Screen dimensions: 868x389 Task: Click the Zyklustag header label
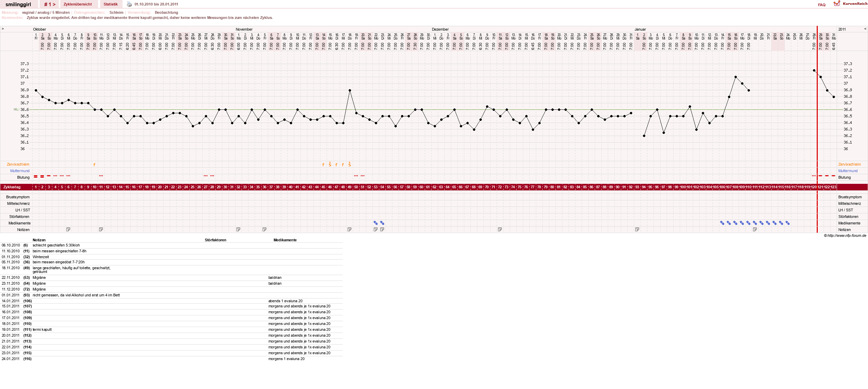pos(12,187)
